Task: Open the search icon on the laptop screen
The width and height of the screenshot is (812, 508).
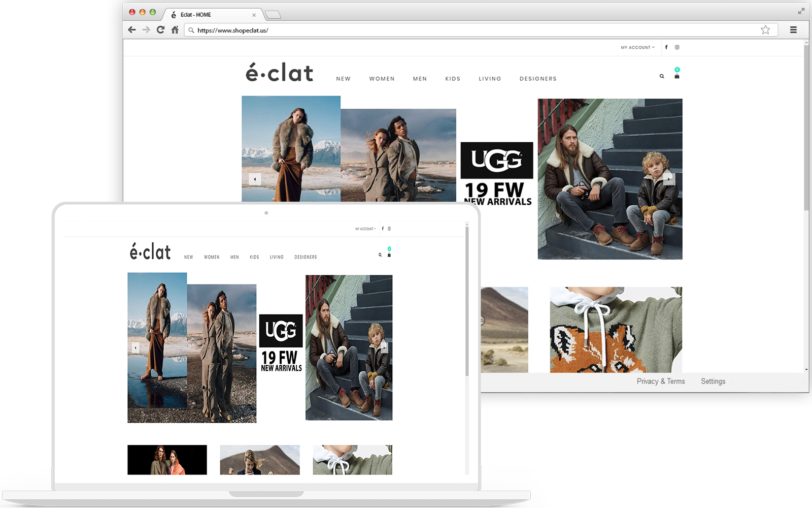Action: point(380,255)
